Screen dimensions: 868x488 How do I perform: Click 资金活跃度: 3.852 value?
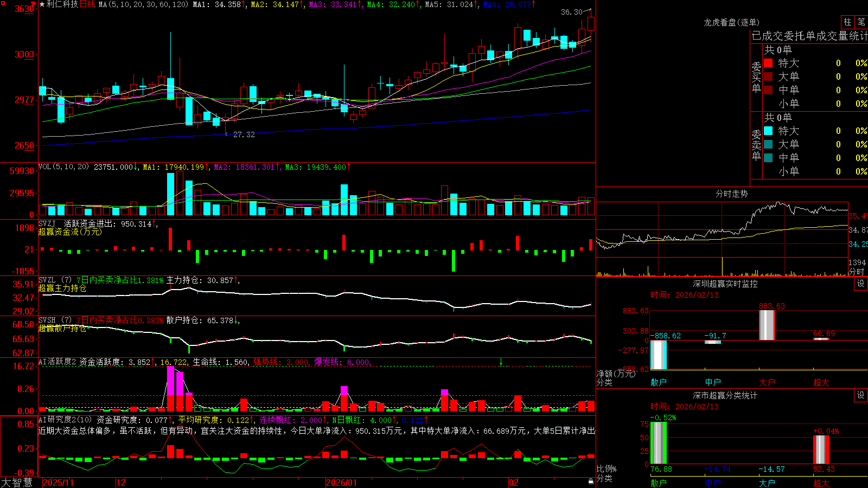[x=116, y=362]
